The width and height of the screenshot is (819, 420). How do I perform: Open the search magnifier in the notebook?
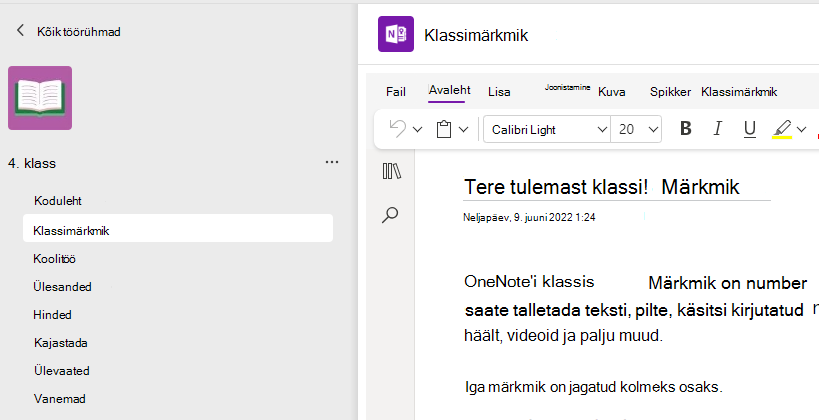click(390, 215)
